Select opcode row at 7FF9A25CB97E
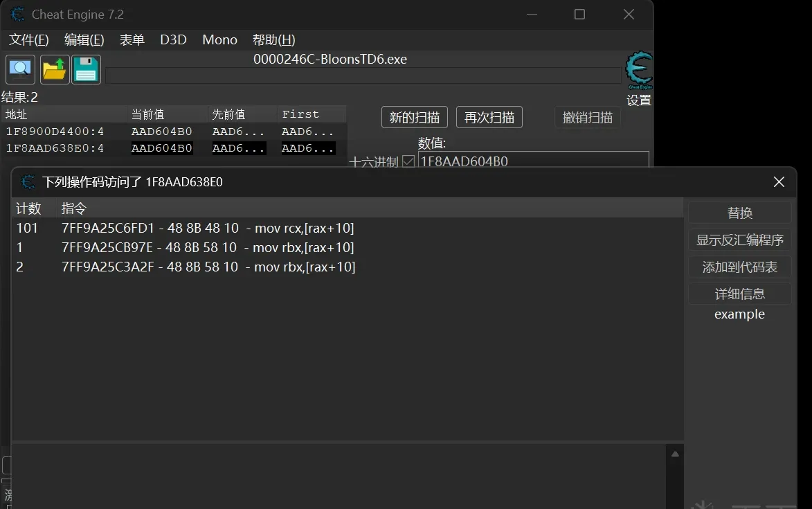The image size is (812, 509). tap(347, 247)
